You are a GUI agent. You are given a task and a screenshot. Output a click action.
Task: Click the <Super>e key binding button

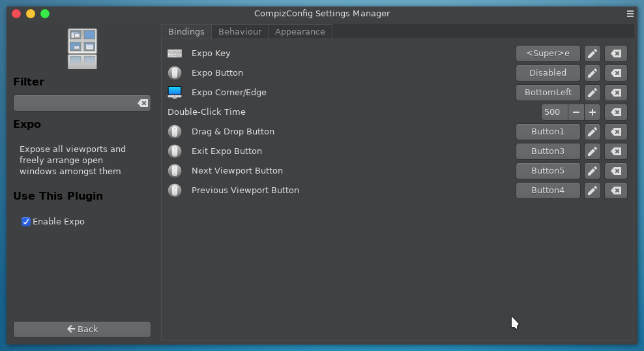548,53
